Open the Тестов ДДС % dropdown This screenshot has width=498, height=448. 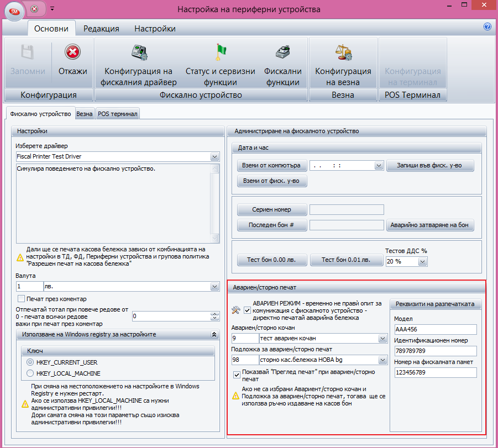pos(422,262)
